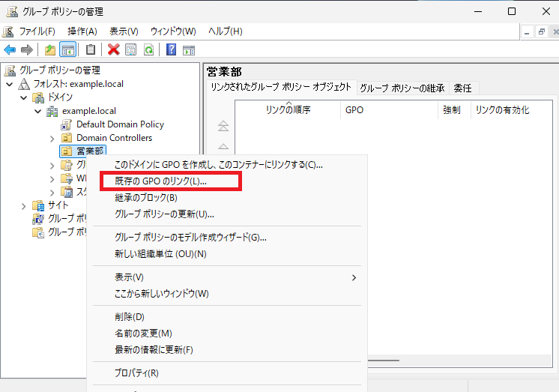Click the red X Delete toolbar icon

tap(114, 49)
